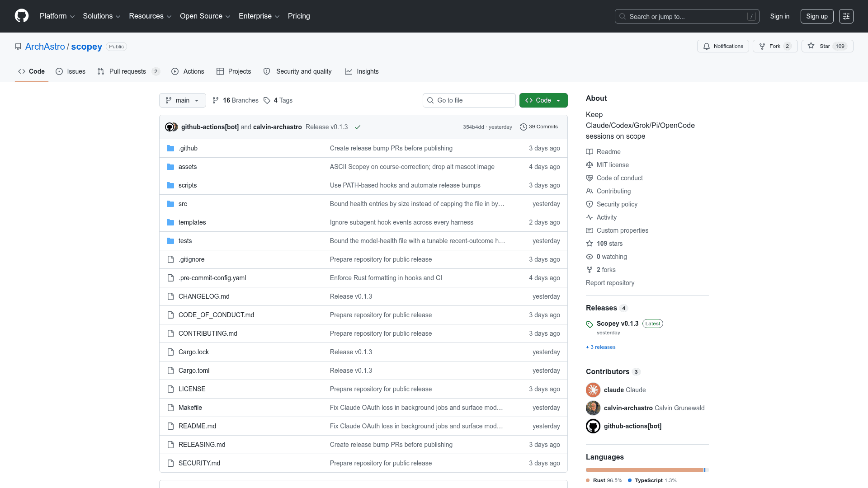868x488 pixels.
Task: Open the tests folder icon
Action: 170,241
